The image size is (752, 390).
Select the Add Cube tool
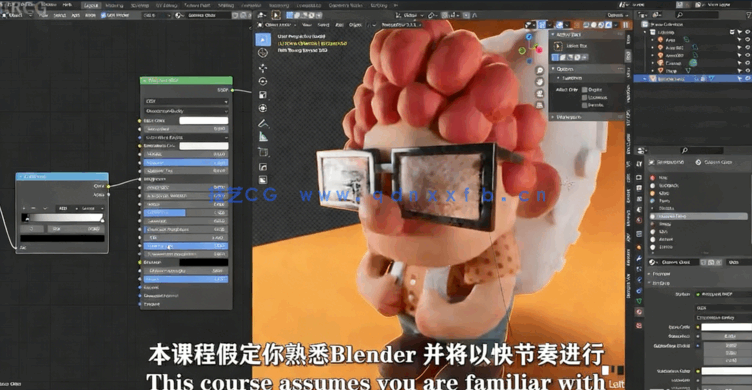[x=263, y=152]
